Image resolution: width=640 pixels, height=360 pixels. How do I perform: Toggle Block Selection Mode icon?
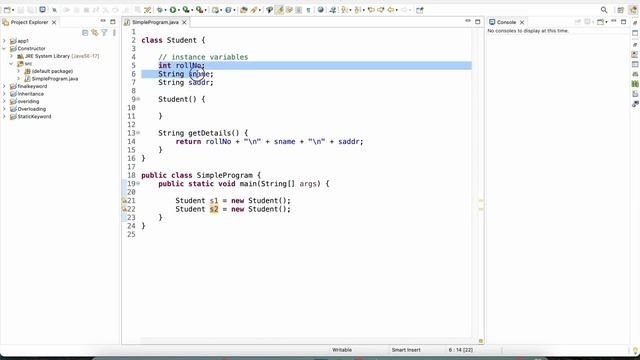coord(299,10)
